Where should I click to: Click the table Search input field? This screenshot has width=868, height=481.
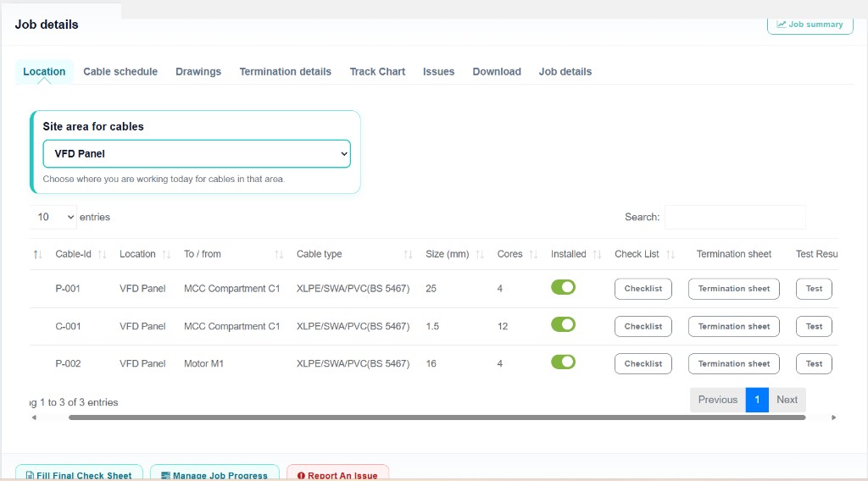point(735,217)
